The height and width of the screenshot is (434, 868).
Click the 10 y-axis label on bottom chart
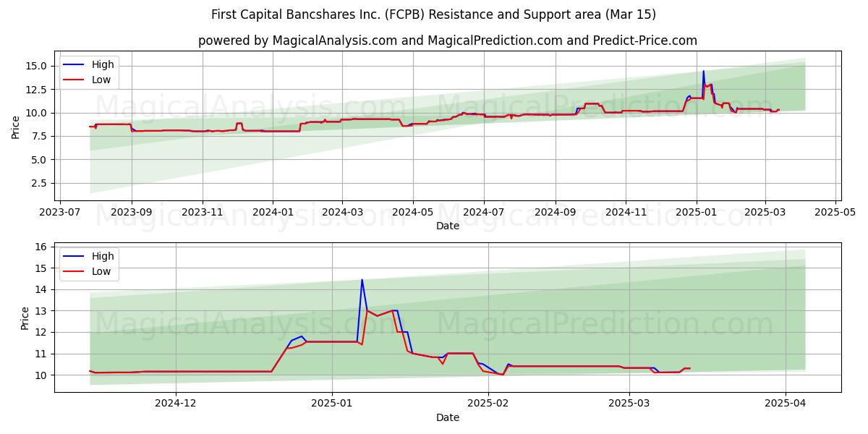coord(41,375)
